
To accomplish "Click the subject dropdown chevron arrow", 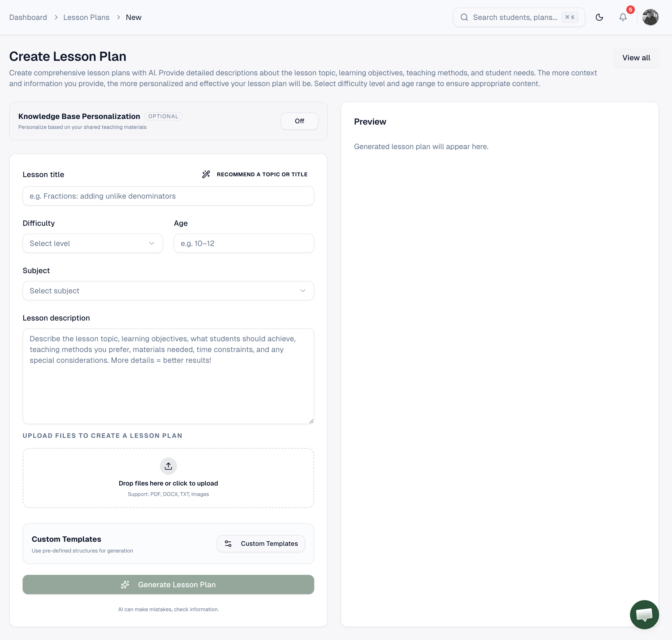I will pos(302,291).
